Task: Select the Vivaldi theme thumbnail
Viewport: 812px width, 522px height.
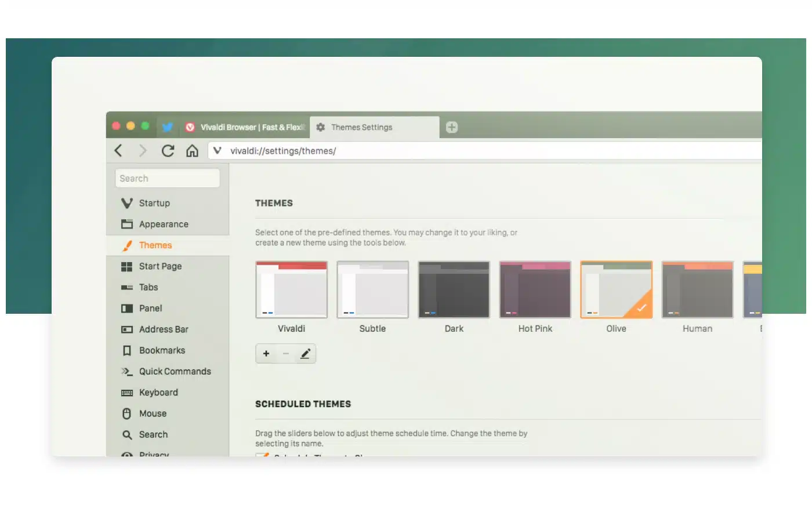Action: click(292, 289)
